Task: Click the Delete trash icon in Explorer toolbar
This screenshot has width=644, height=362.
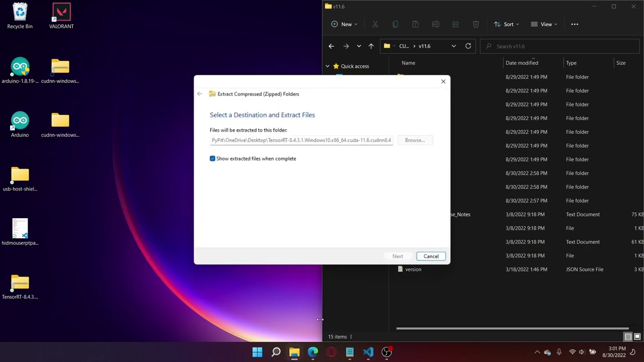Action: coord(476,24)
